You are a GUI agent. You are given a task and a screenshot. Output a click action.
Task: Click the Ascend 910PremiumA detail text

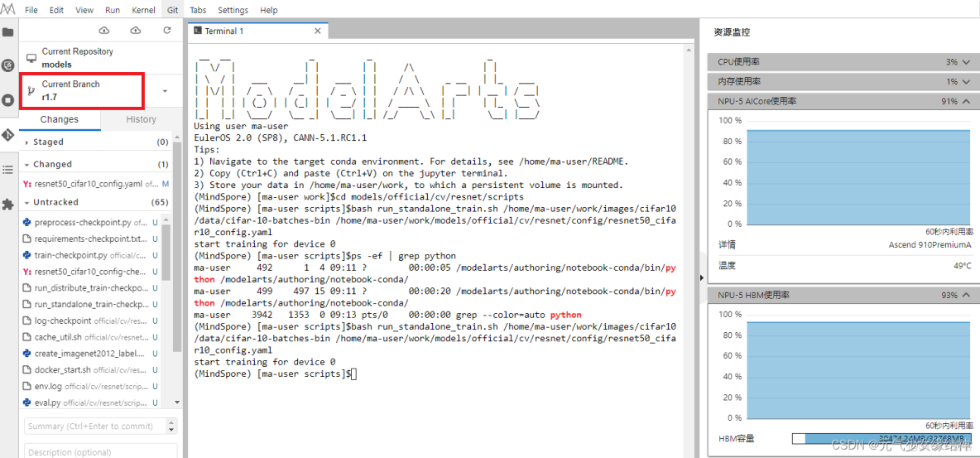[930, 244]
